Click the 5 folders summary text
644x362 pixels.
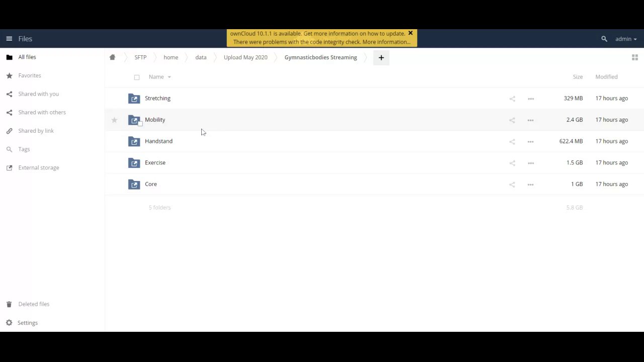[159, 207]
